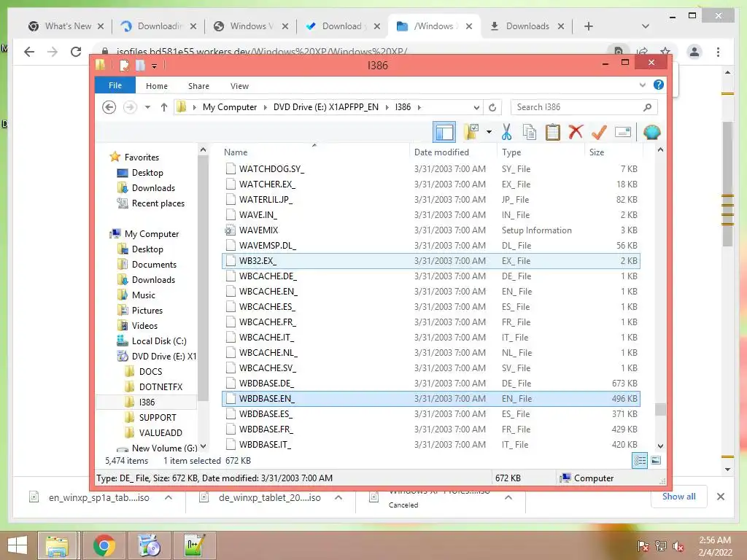Click the red X Delete icon
Image resolution: width=747 pixels, height=560 pixels.
pos(576,132)
